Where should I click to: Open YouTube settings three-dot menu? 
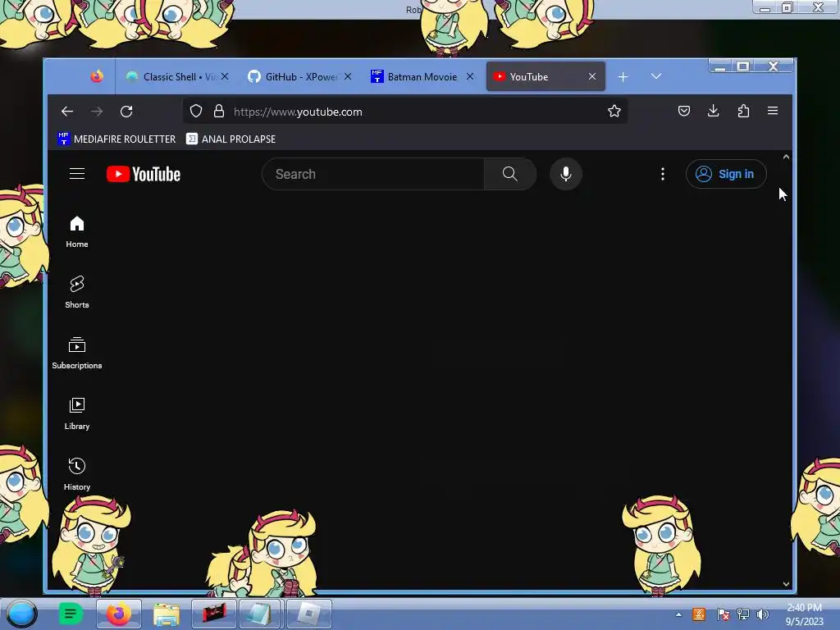pos(663,174)
